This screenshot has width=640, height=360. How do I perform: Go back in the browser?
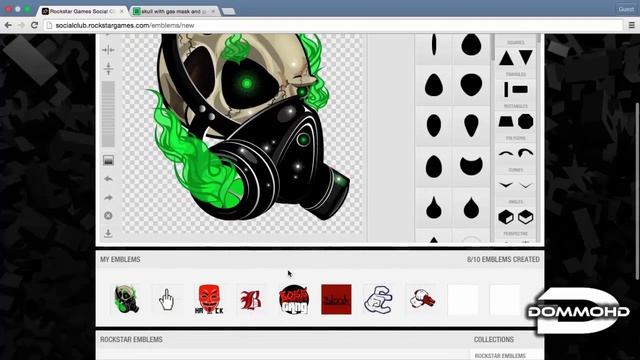tap(8, 25)
